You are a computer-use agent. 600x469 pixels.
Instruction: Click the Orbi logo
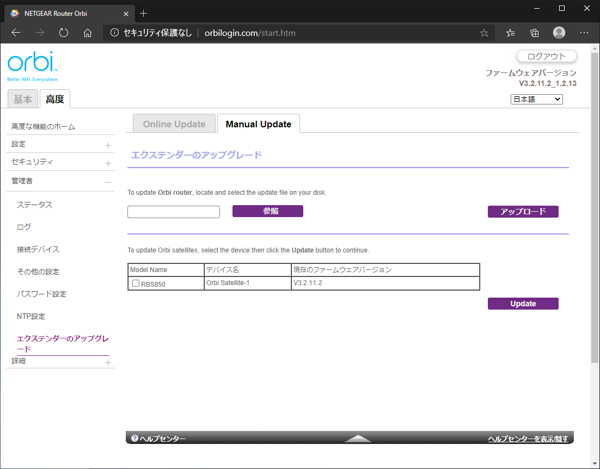33,66
